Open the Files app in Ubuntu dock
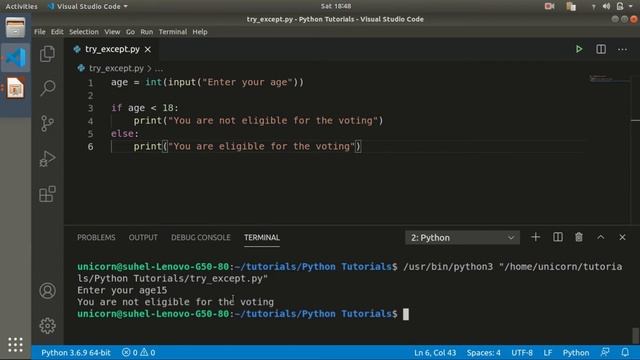 click(15, 28)
